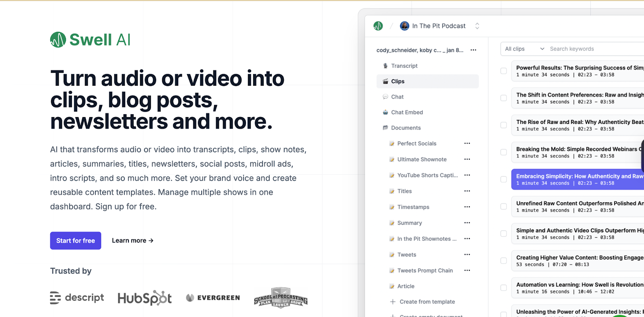Screen dimensions: 644x317
Task: Open options menu for Timestamps document
Action: [467, 207]
